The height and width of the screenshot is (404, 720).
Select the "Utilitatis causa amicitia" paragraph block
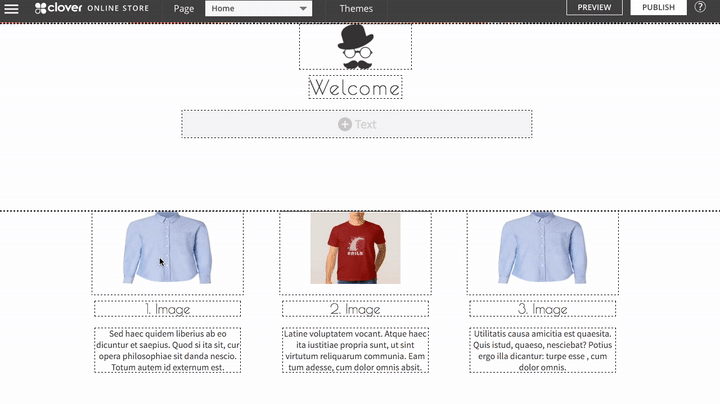[x=543, y=350]
